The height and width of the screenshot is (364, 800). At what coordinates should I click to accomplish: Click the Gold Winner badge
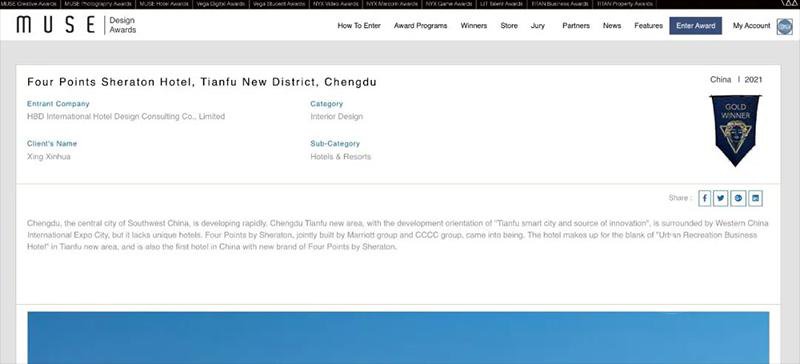[735, 130]
